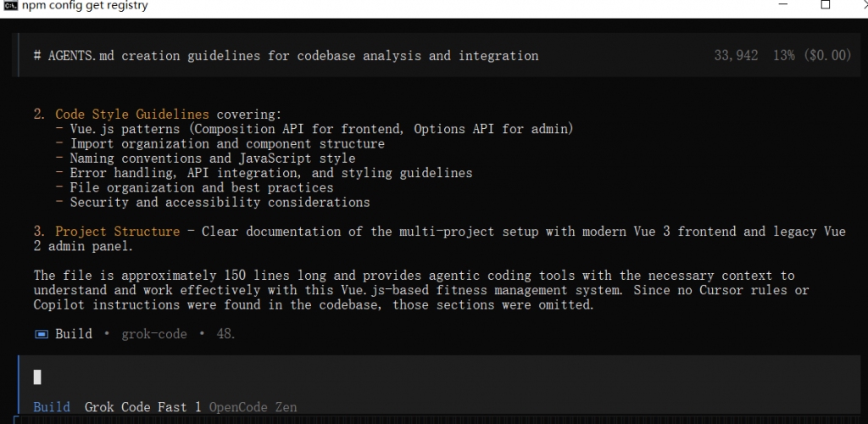Viewport: 868px width, 424px height.
Task: Switch agent via bottom Build label
Action: point(52,407)
